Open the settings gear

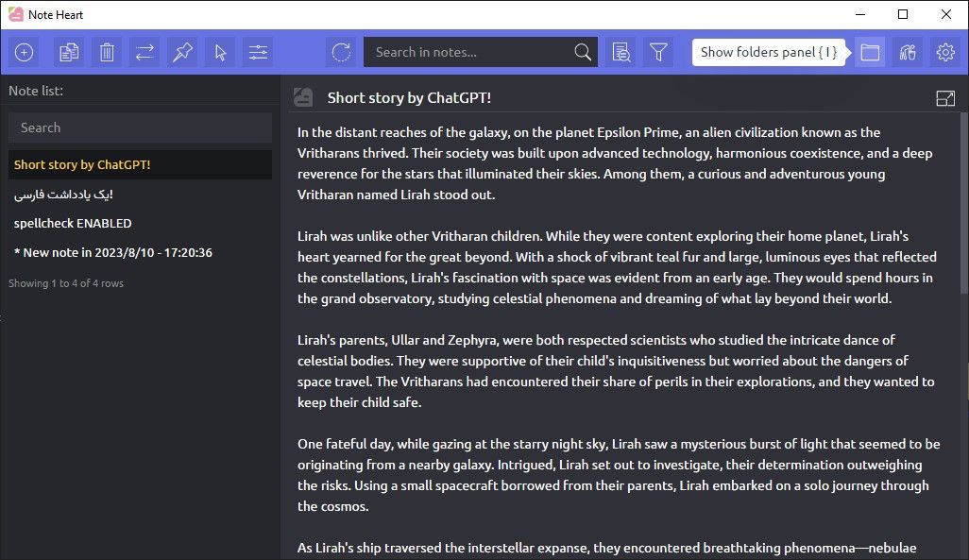(x=944, y=52)
